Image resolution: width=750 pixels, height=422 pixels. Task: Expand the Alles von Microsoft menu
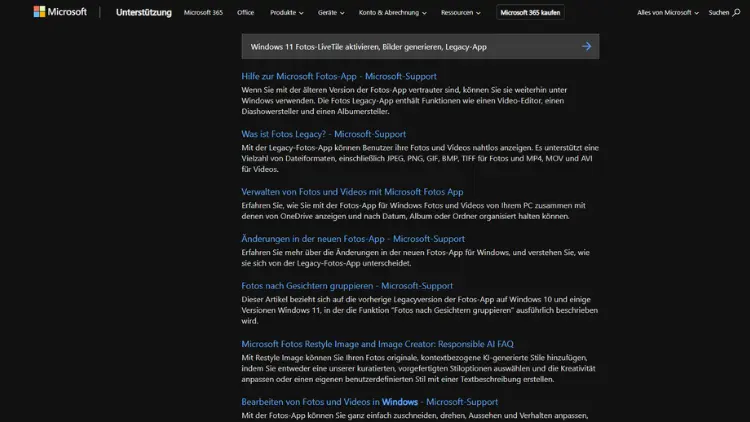[x=668, y=13]
